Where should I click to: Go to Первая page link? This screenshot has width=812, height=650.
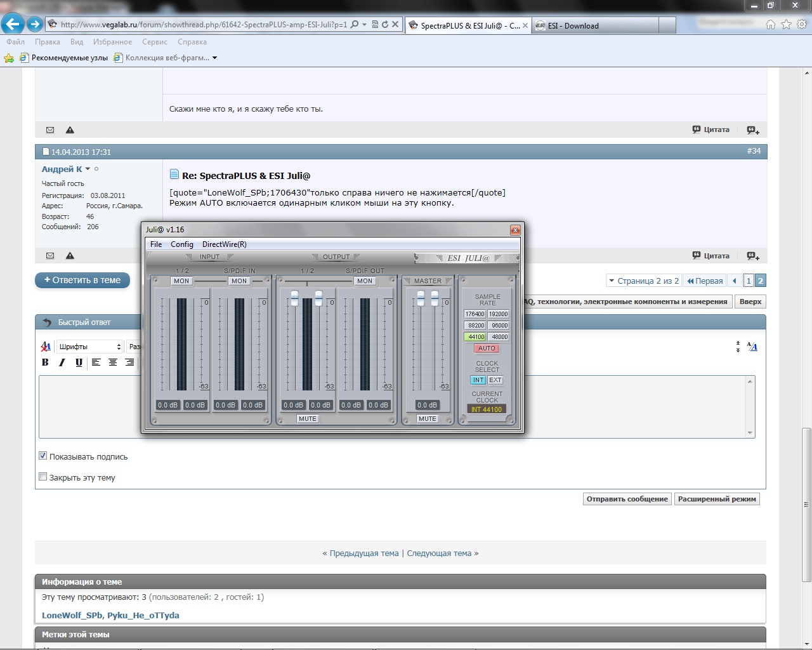tap(705, 281)
